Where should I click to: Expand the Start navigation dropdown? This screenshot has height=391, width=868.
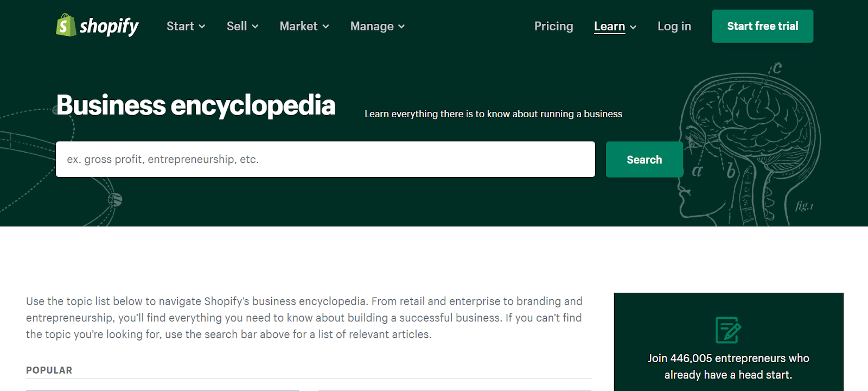(181, 26)
